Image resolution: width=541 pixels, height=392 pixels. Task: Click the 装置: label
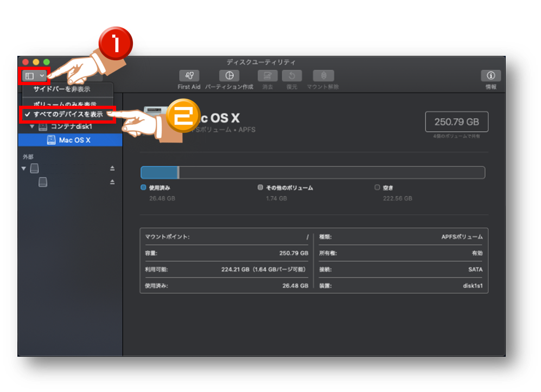coord(326,286)
